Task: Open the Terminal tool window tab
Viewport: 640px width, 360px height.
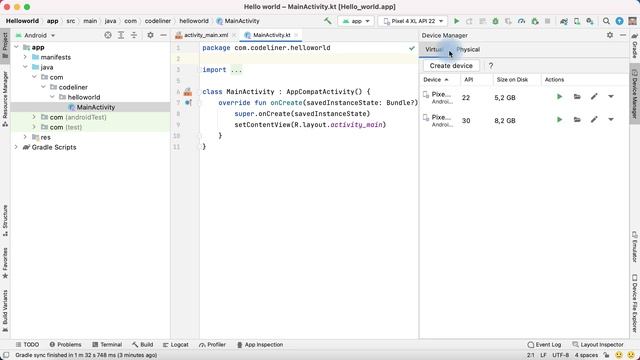Action: 107,344
